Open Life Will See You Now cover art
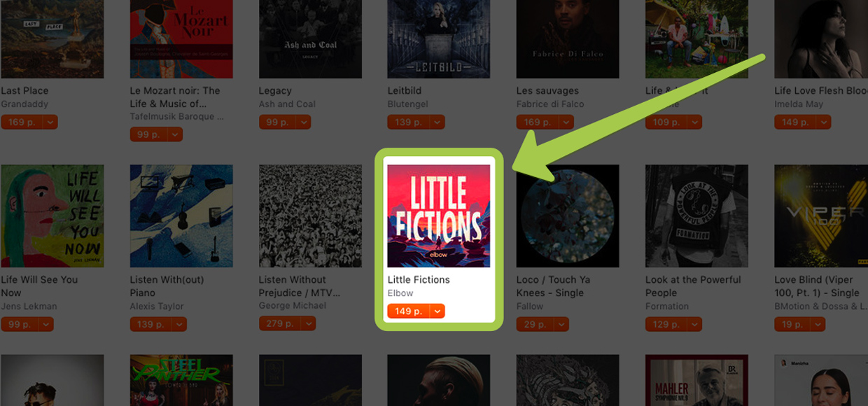868x406 pixels. click(x=52, y=216)
